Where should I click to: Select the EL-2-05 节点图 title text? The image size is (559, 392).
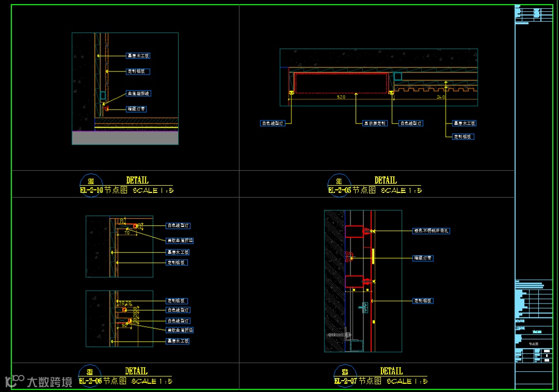pos(352,190)
